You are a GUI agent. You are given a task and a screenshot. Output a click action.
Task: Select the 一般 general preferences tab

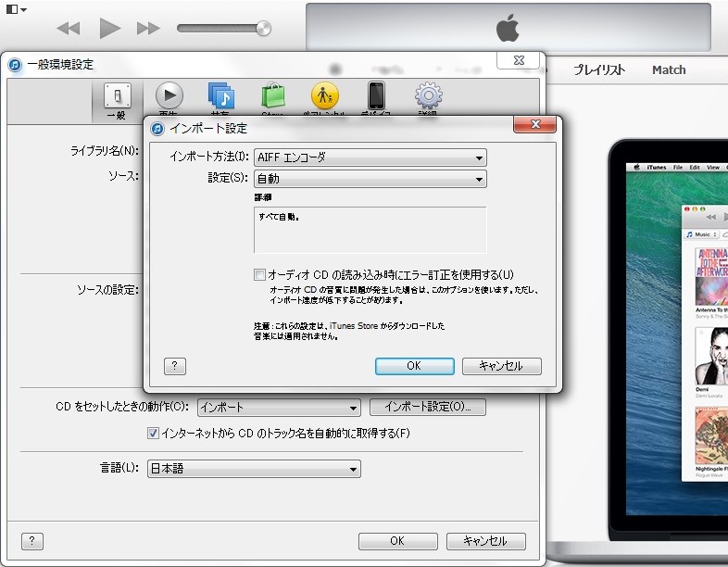point(117,101)
